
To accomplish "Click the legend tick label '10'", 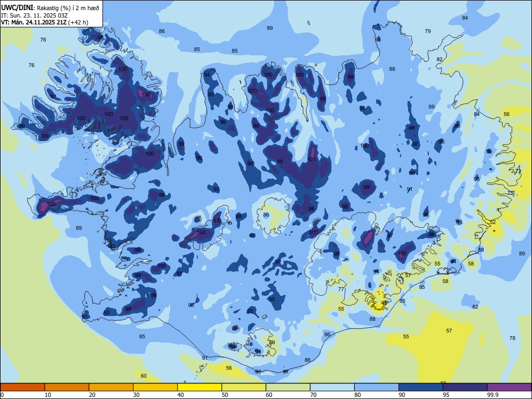I will (x=48, y=395).
